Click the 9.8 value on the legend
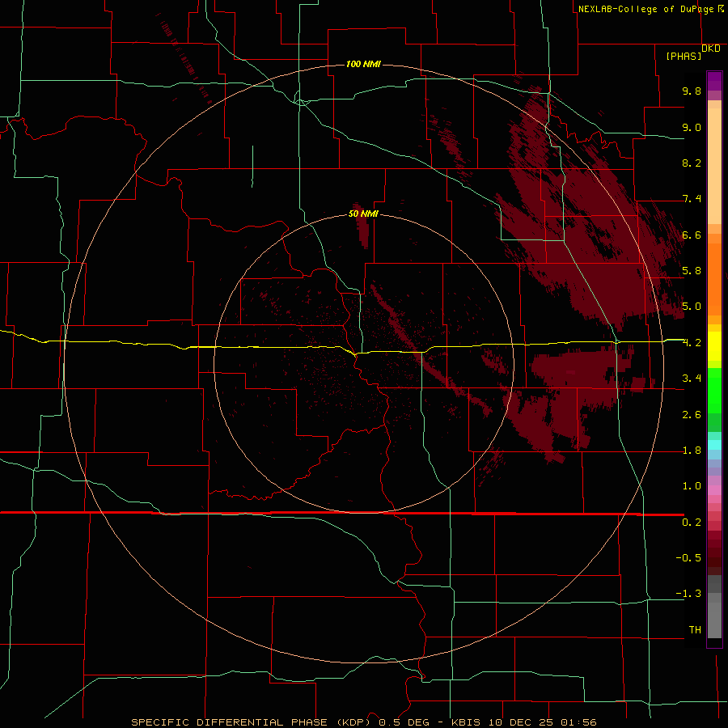Image resolution: width=728 pixels, height=728 pixels. coord(692,91)
